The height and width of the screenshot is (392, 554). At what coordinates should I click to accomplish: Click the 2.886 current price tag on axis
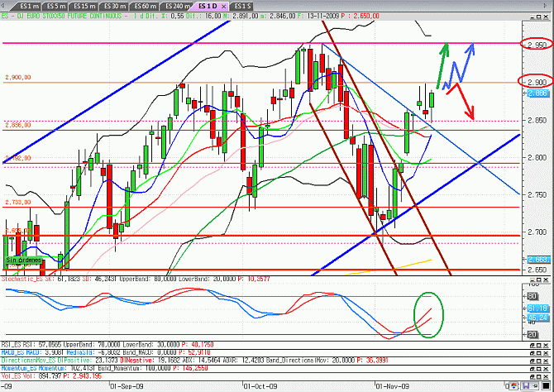538,93
